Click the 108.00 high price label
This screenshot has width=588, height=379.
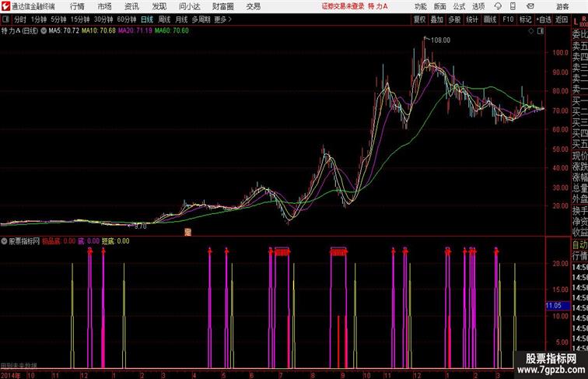coord(440,40)
